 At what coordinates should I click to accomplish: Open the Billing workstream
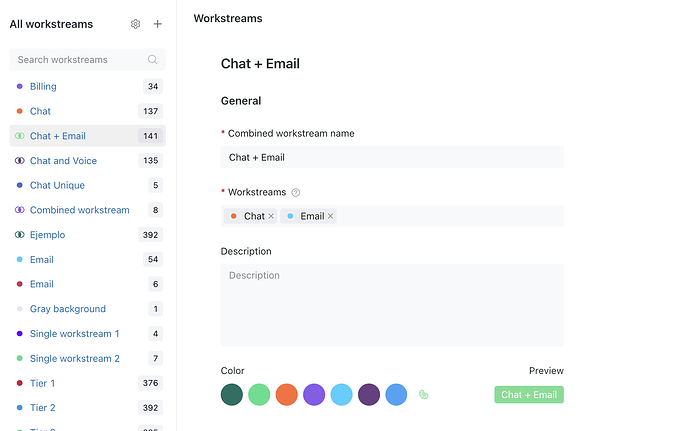[x=43, y=87]
